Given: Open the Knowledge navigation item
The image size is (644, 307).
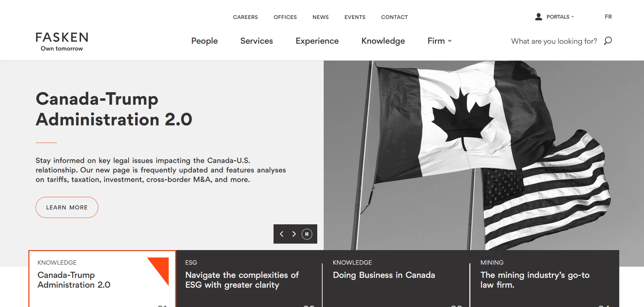Looking at the screenshot, I should [383, 41].
